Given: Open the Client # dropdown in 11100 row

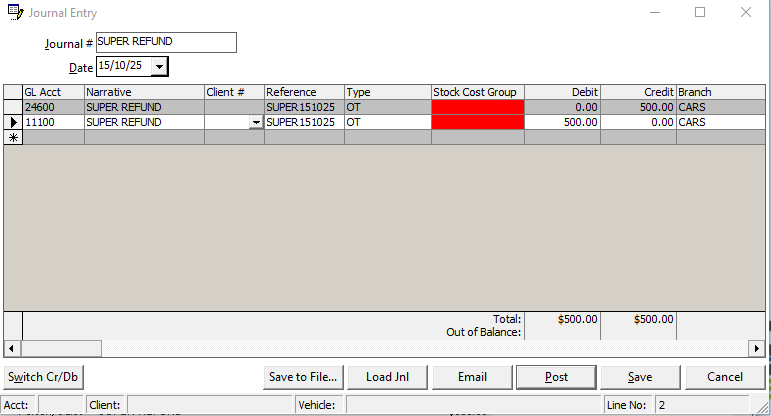Looking at the screenshot, I should pos(256,122).
